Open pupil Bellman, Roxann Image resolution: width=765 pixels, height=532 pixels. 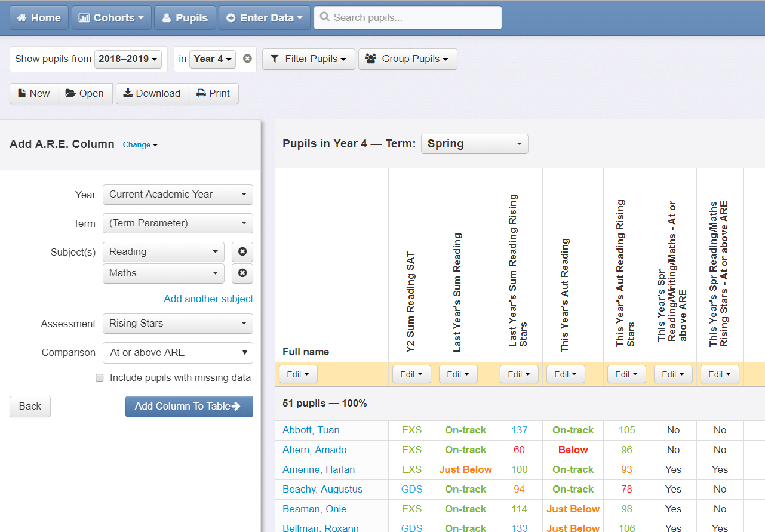[x=321, y=528]
